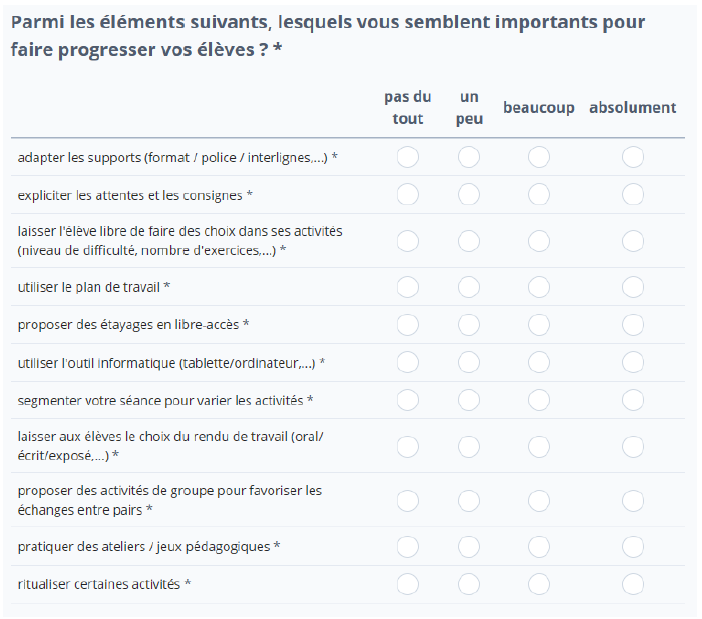702x619 pixels.
Task: Click the 'absolument' column header
Action: 632,108
